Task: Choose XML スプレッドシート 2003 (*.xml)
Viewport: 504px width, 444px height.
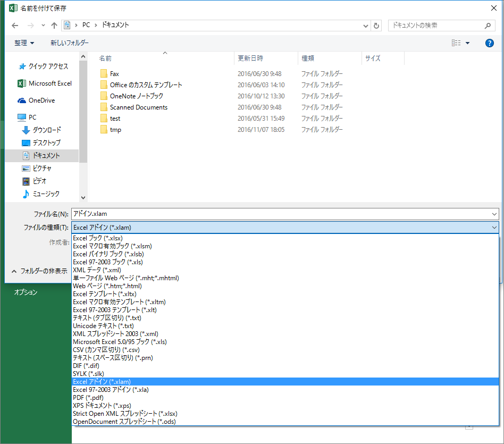Action: coord(285,334)
